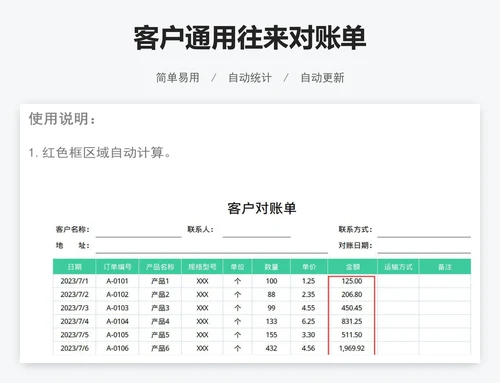This screenshot has height=383, width=500.
Task: Click the date cell 2023/7/3
Action: [74, 308]
